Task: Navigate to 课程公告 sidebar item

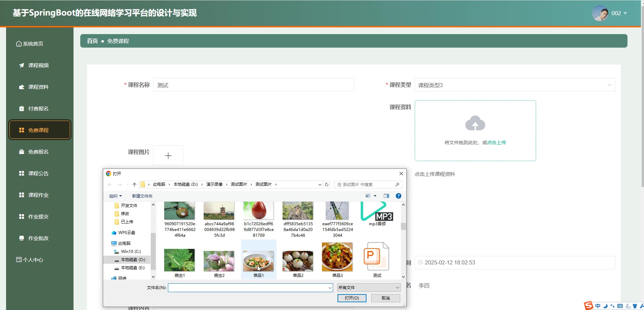Action: pyautogui.click(x=38, y=173)
